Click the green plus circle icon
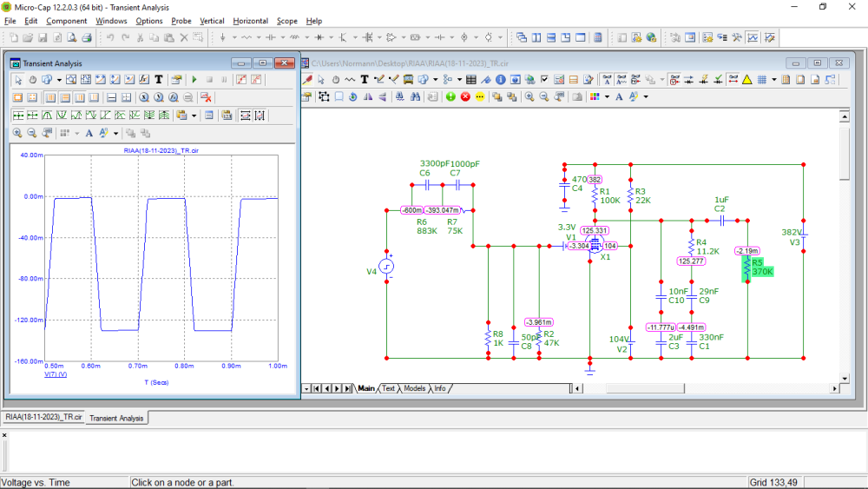The height and width of the screenshot is (489, 868). 450,96
